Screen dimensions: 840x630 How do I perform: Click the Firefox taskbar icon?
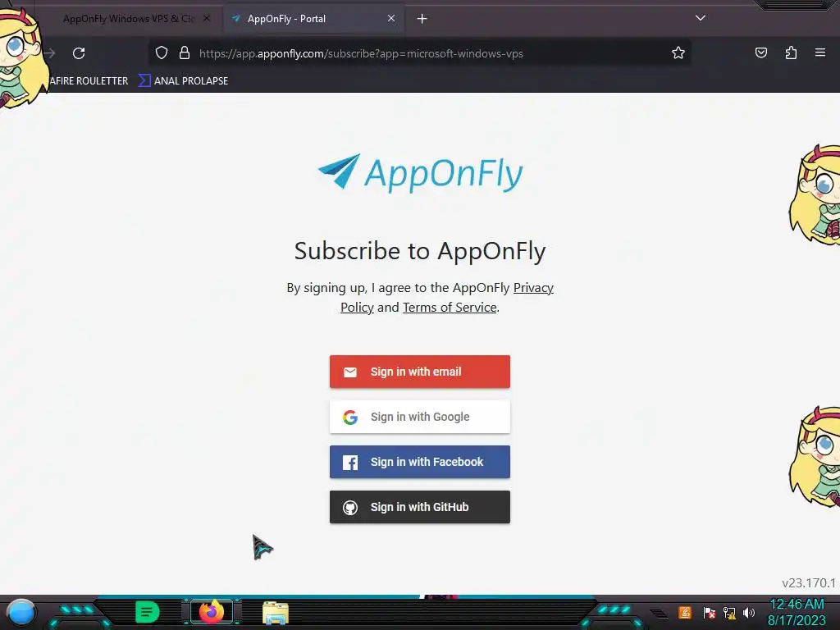coord(212,612)
